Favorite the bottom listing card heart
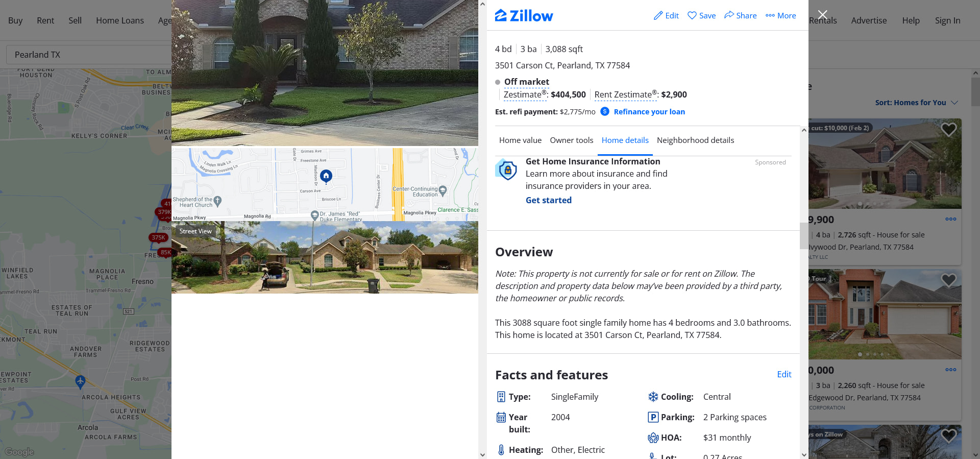Screen dimensions: 980x459 (948, 436)
